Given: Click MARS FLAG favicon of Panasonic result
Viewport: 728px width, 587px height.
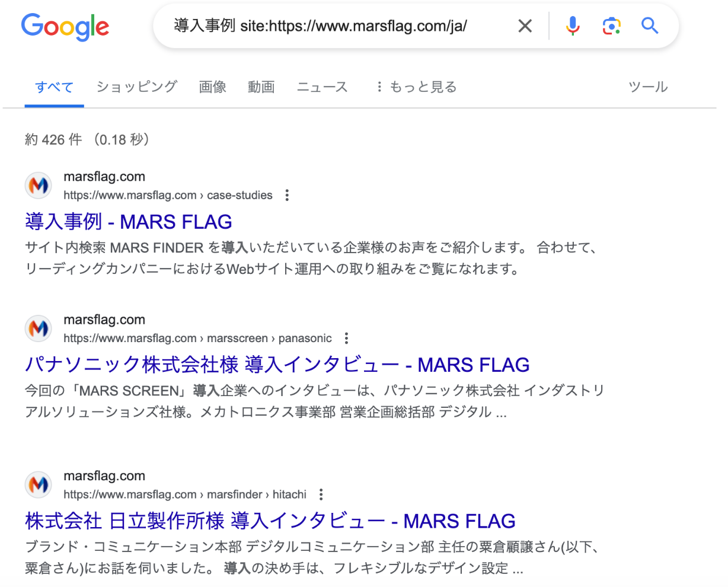Looking at the screenshot, I should coord(39,328).
